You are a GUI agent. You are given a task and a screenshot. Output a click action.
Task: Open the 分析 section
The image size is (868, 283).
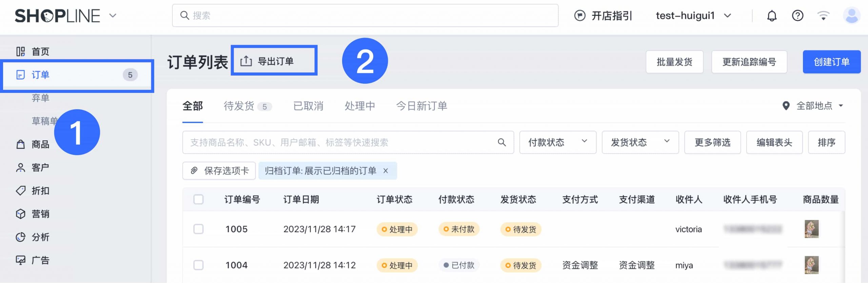point(40,237)
